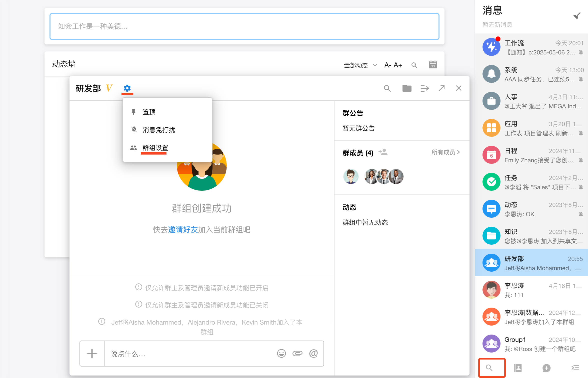Click the add member icon beside 群成员
This screenshot has width=588, height=378.
tap(383, 152)
